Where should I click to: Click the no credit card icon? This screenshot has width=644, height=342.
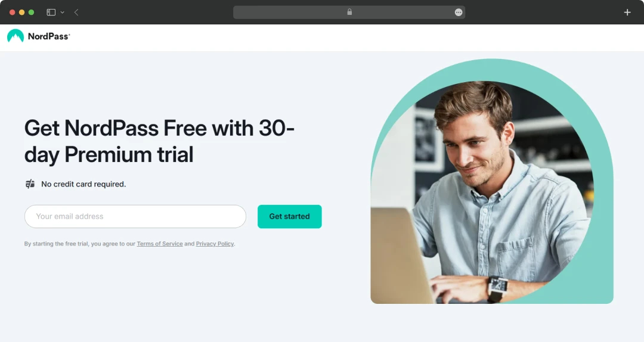point(30,184)
